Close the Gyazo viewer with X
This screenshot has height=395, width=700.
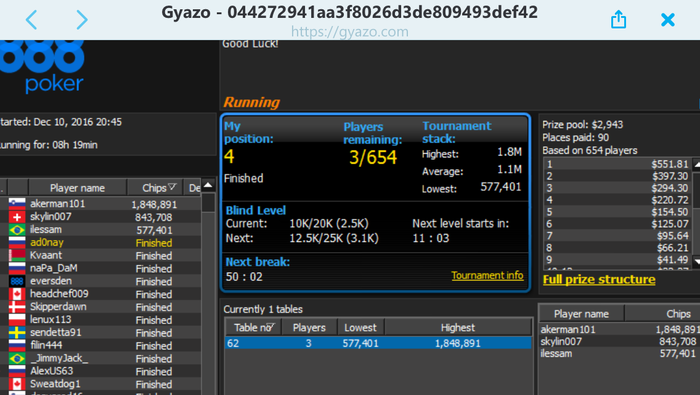pos(668,20)
